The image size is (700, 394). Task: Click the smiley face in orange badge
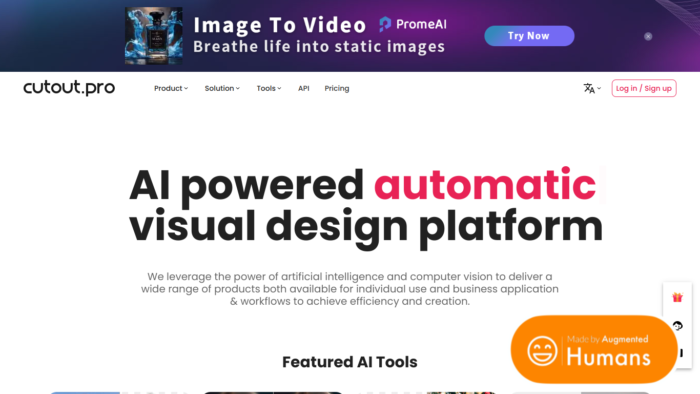(542, 351)
